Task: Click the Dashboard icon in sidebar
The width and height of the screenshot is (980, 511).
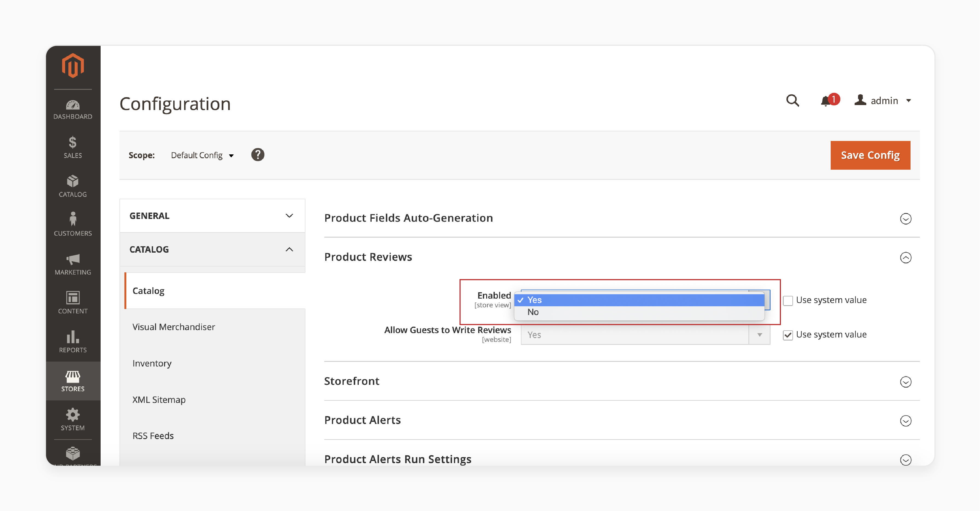Action: 72,105
